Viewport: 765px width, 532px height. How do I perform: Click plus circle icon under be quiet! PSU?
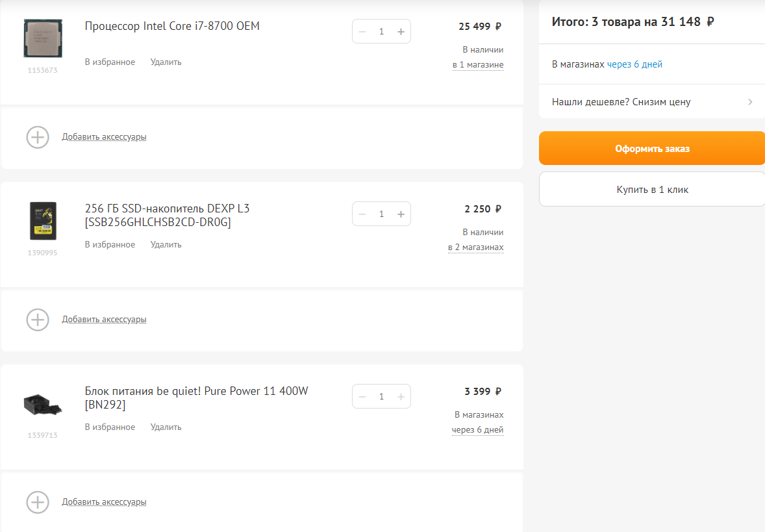click(x=38, y=502)
